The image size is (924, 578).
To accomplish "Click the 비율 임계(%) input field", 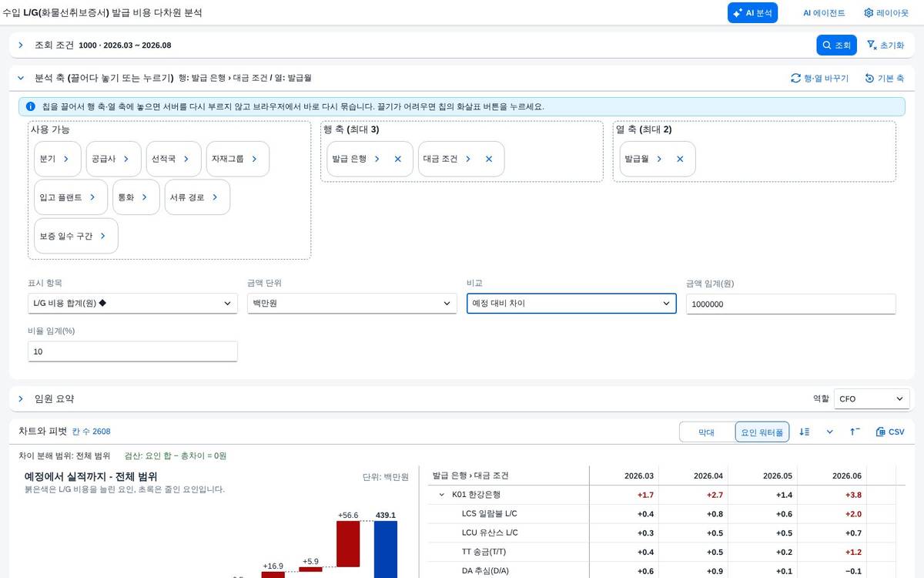I will [132, 351].
